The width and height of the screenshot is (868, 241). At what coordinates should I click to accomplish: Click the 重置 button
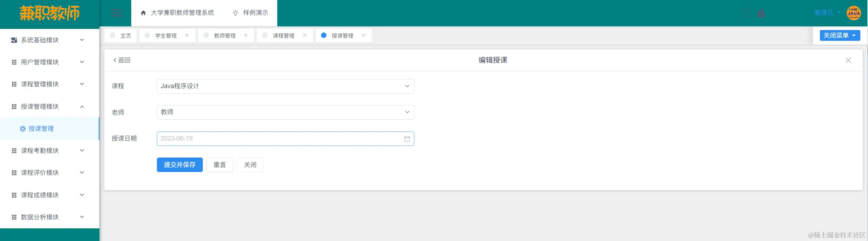pyautogui.click(x=220, y=165)
